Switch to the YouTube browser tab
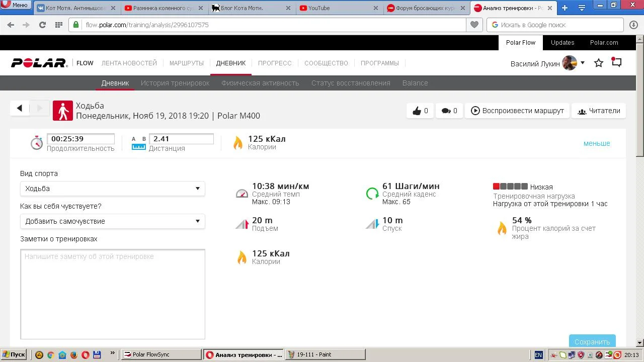Image resolution: width=644 pixels, height=362 pixels. [337, 8]
